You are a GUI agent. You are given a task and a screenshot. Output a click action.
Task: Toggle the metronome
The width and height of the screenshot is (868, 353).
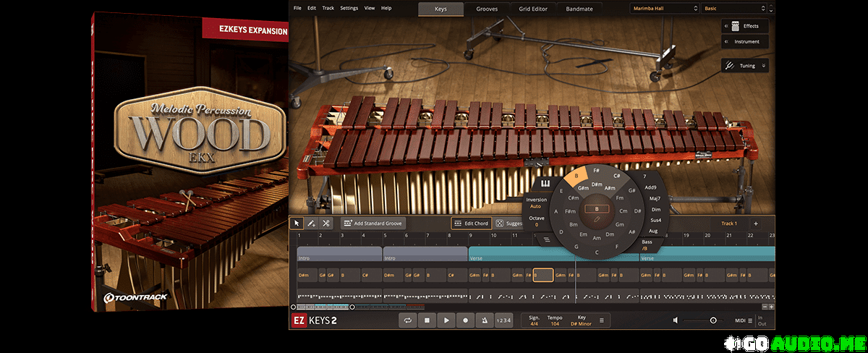tap(484, 320)
